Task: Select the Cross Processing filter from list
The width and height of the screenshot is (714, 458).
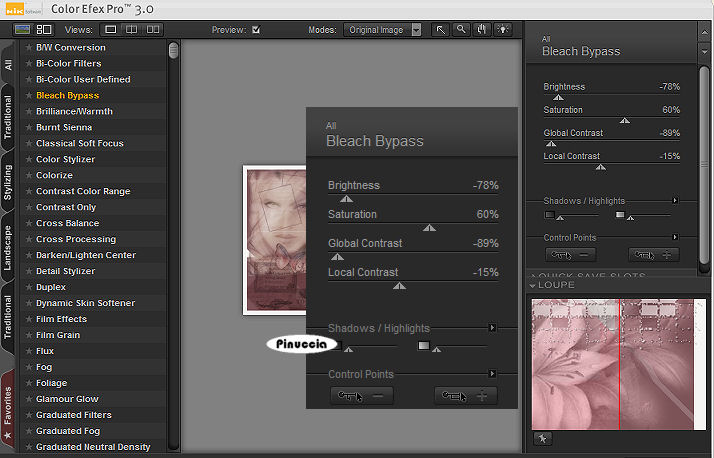Action: (76, 239)
